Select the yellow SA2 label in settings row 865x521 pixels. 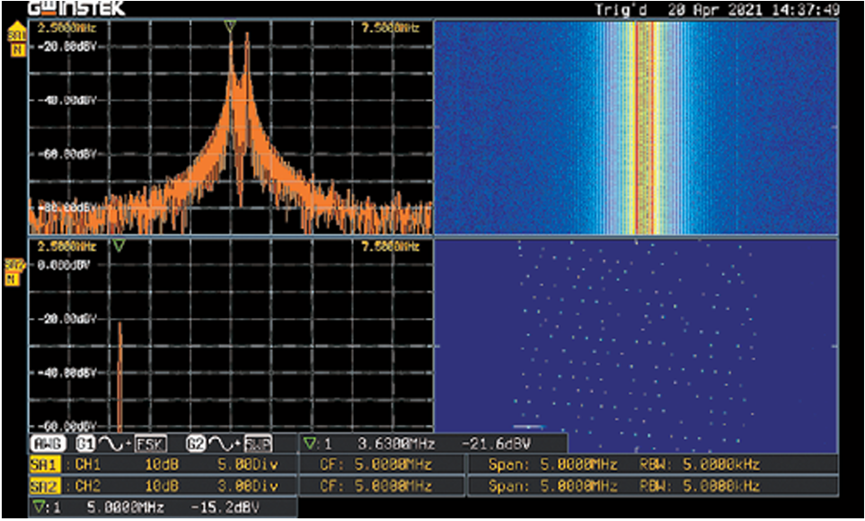45,486
